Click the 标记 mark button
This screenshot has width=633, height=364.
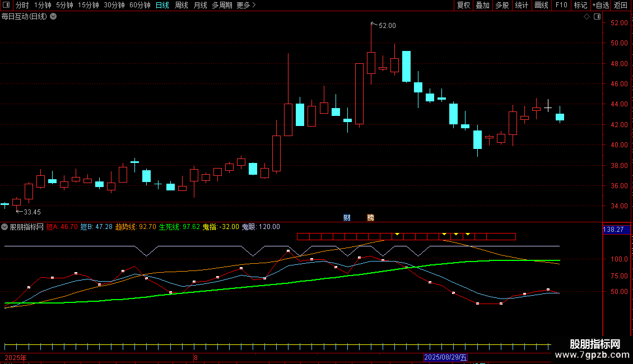[580, 5]
